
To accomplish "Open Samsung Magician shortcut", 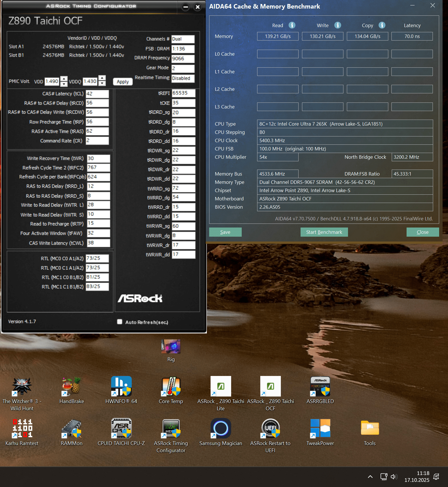I will coord(221,432).
